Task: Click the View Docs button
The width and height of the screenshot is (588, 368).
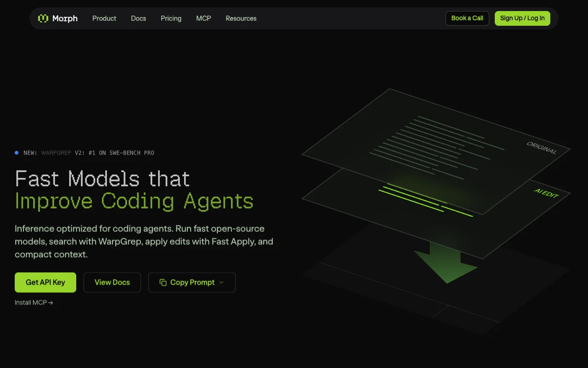Action: 112,282
